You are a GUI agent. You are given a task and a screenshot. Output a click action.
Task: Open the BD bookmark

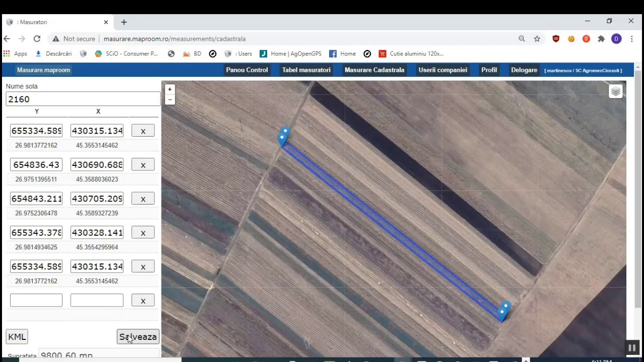click(x=192, y=54)
